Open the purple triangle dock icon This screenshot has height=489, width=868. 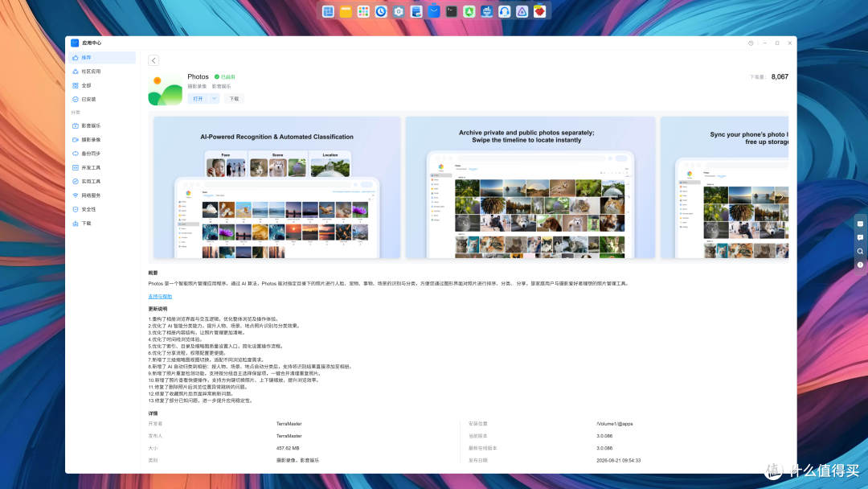[x=522, y=11]
